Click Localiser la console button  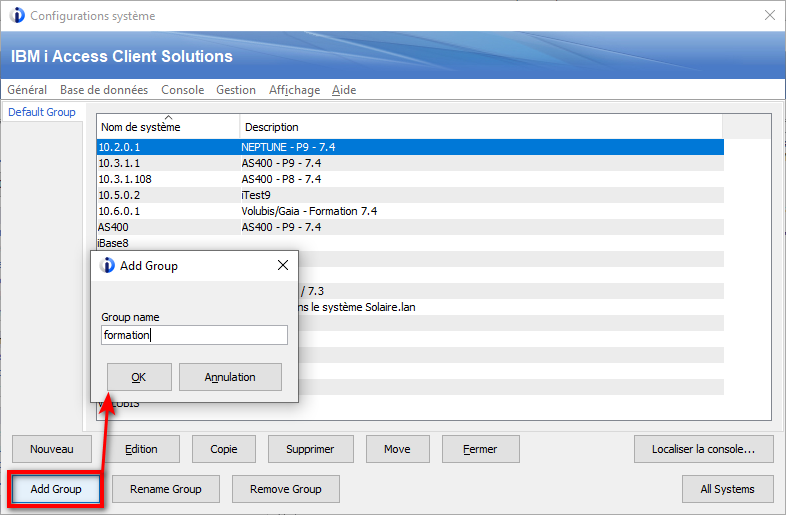pos(703,449)
